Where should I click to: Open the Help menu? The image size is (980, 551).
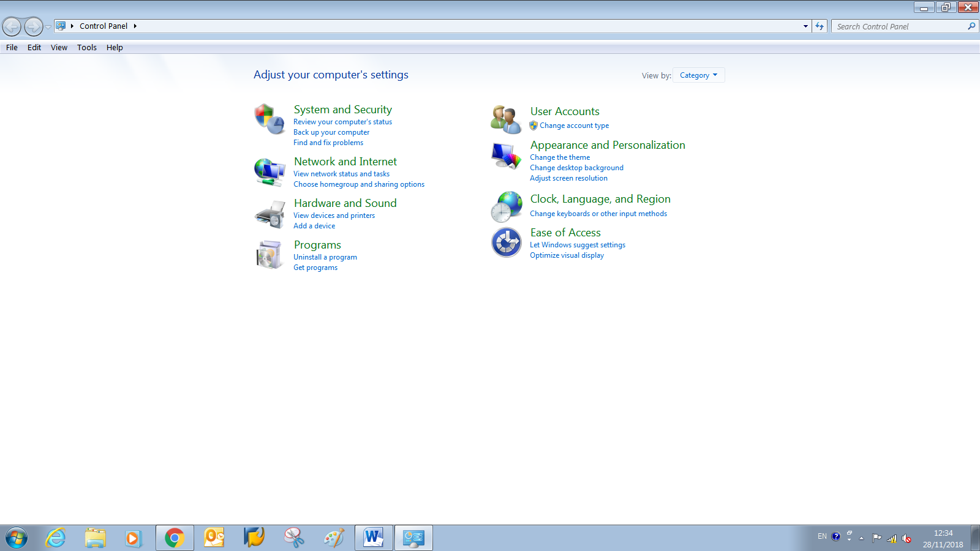click(x=115, y=47)
